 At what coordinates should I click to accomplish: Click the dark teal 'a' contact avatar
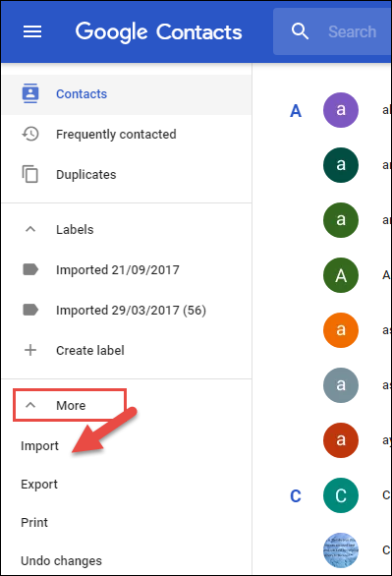341,165
